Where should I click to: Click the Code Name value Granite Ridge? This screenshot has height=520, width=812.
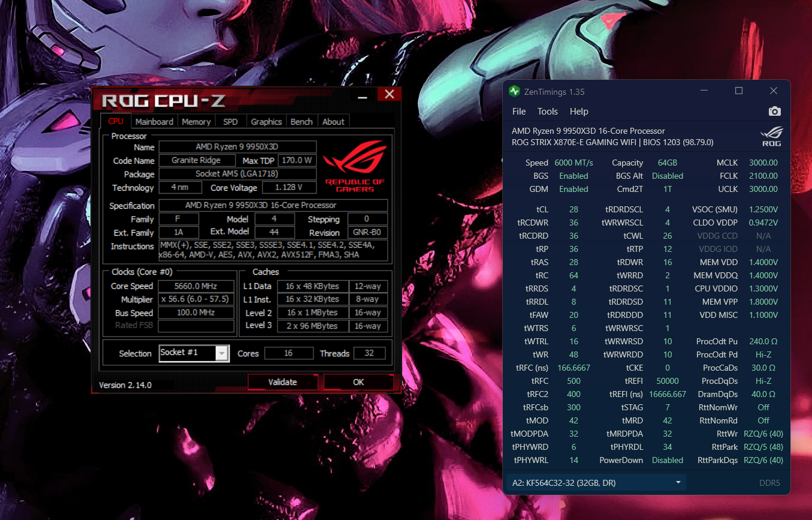click(196, 160)
